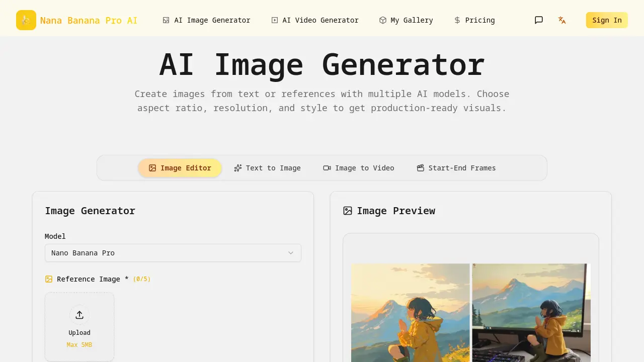Select the Image Editor tab
Viewport: 644px width, 362px height.
click(180, 168)
